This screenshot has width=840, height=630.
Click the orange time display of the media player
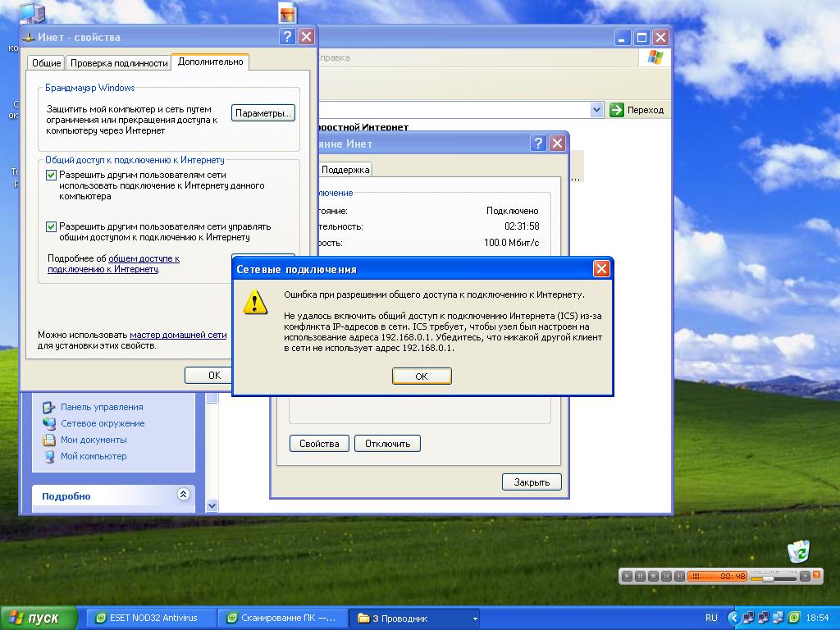point(717,577)
